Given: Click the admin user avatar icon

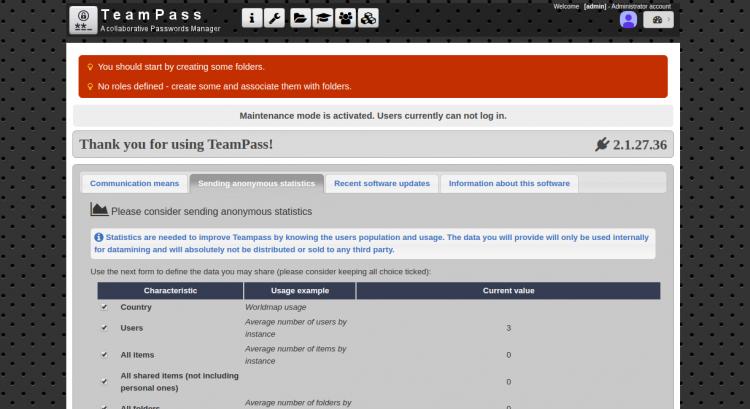Looking at the screenshot, I should point(628,19).
